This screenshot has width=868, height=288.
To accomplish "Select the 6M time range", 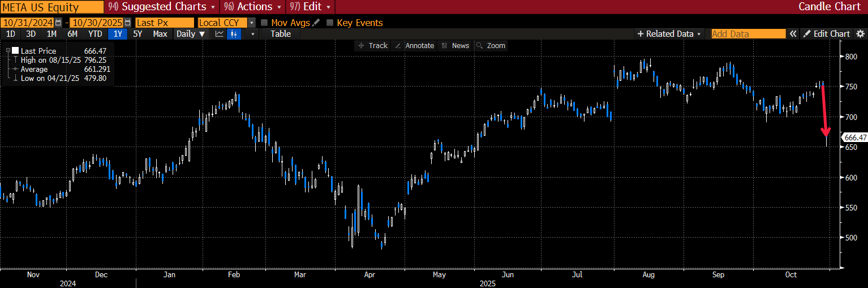I will point(72,34).
